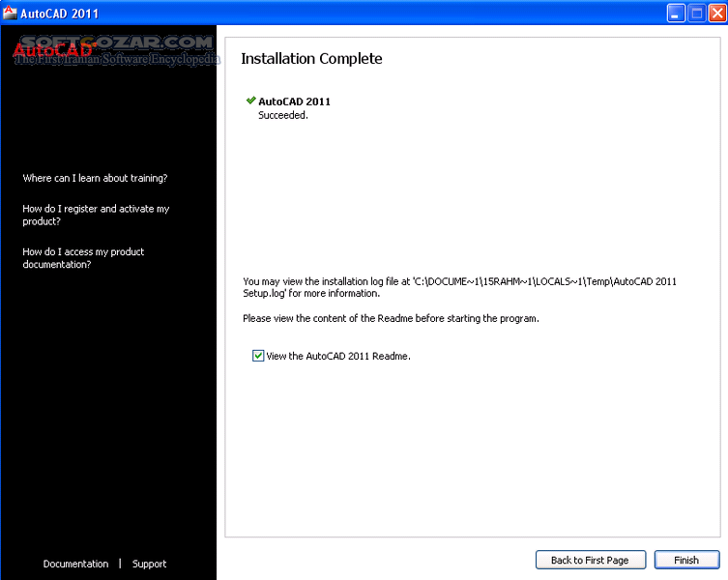Open the Documentation link at bottom
Image resolution: width=728 pixels, height=580 pixels.
tap(75, 564)
